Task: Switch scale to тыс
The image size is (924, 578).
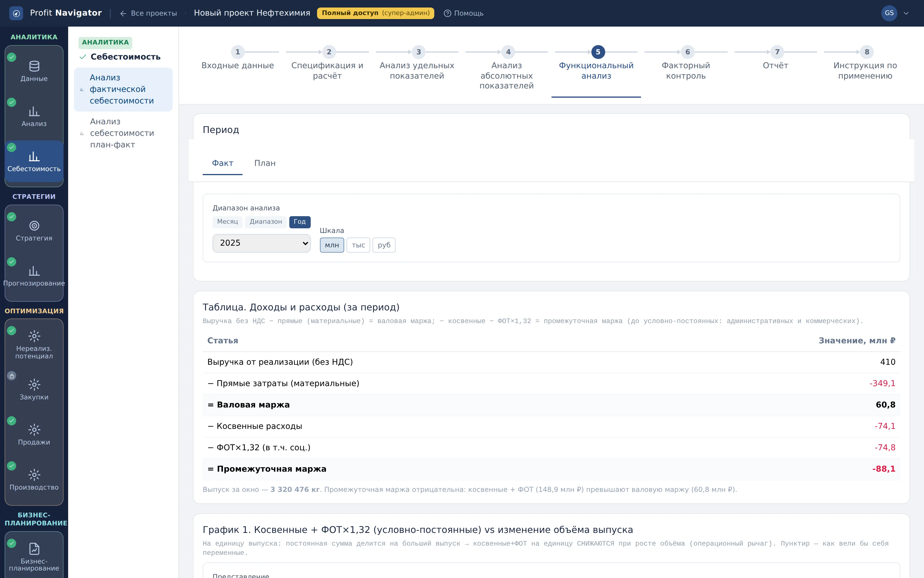Action: click(358, 245)
